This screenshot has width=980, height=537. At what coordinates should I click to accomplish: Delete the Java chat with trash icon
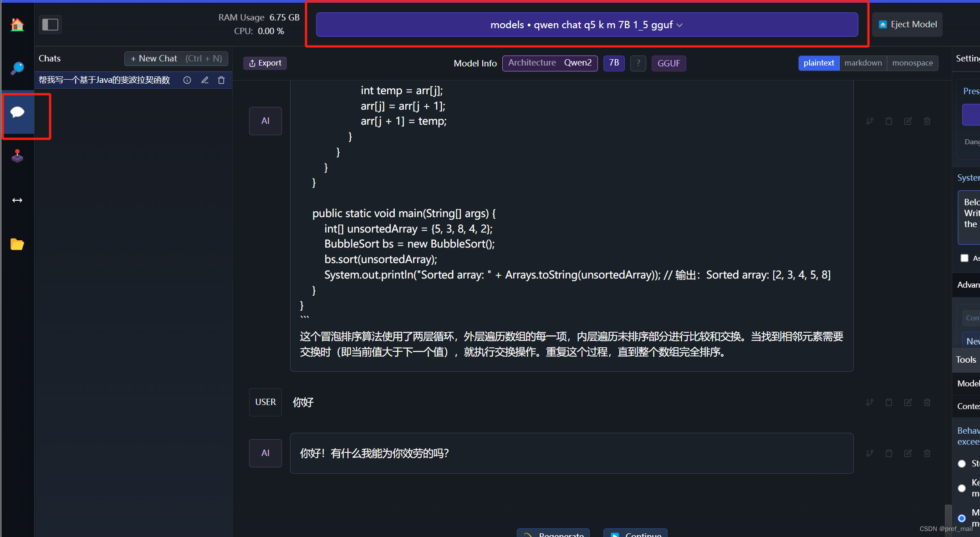pos(221,80)
